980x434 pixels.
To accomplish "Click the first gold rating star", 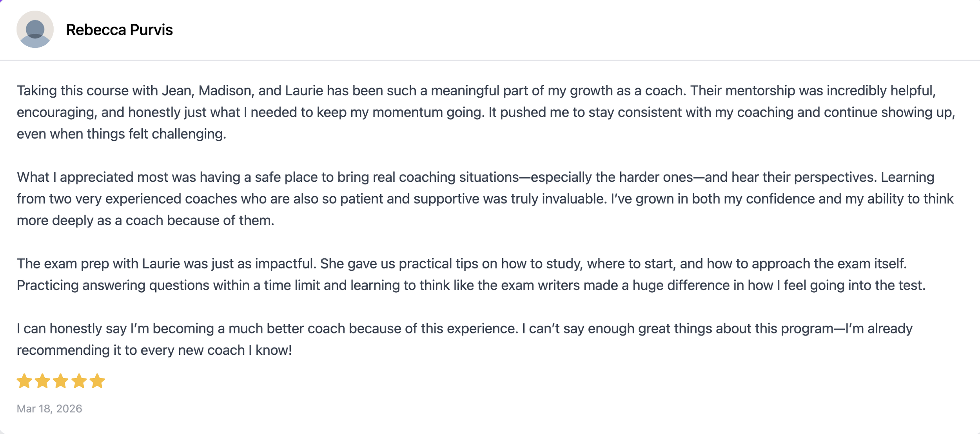I will (24, 381).
